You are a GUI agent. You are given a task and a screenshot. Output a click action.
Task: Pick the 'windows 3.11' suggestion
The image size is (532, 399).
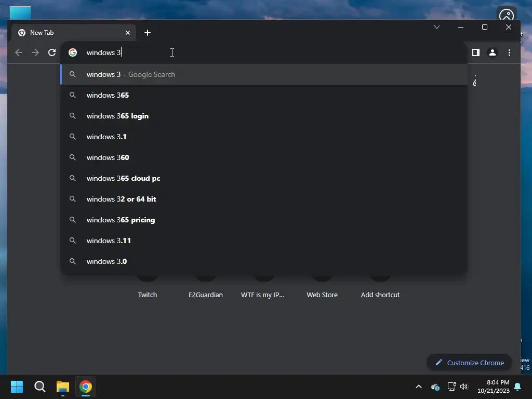click(x=264, y=241)
